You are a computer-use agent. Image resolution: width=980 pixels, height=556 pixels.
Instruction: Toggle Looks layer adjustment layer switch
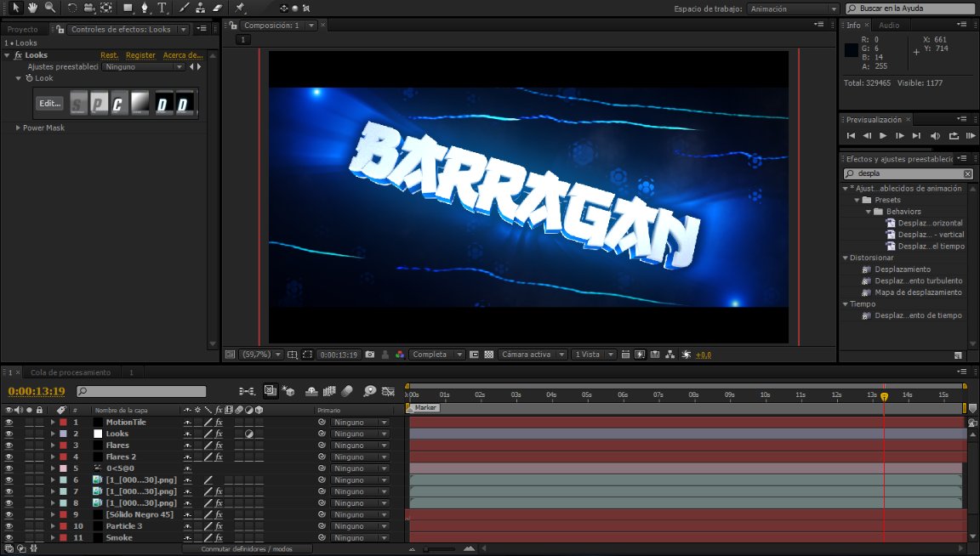(x=248, y=434)
